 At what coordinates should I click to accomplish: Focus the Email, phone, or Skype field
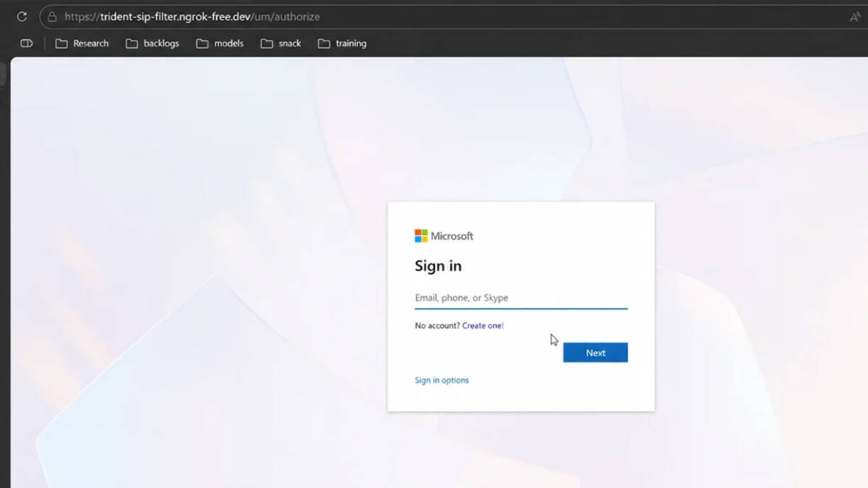[521, 298]
